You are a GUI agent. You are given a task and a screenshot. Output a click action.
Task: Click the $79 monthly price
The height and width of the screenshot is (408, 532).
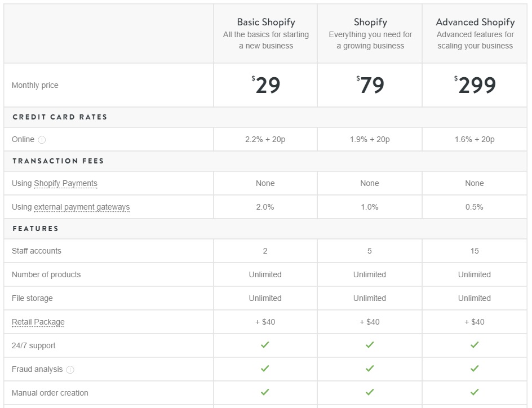(x=370, y=85)
